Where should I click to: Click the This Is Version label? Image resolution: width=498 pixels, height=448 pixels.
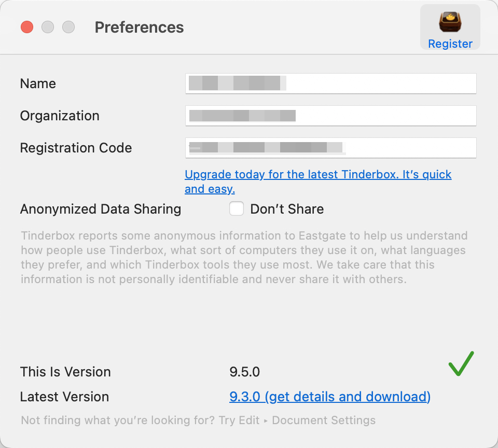pyautogui.click(x=65, y=372)
